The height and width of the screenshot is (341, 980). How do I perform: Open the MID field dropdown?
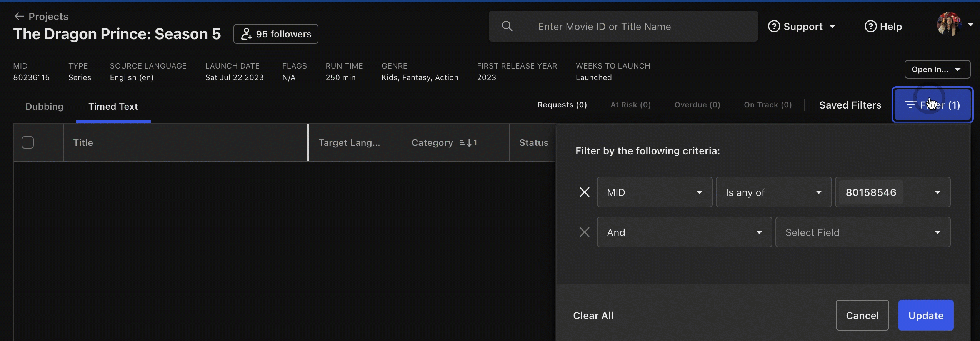[655, 192]
